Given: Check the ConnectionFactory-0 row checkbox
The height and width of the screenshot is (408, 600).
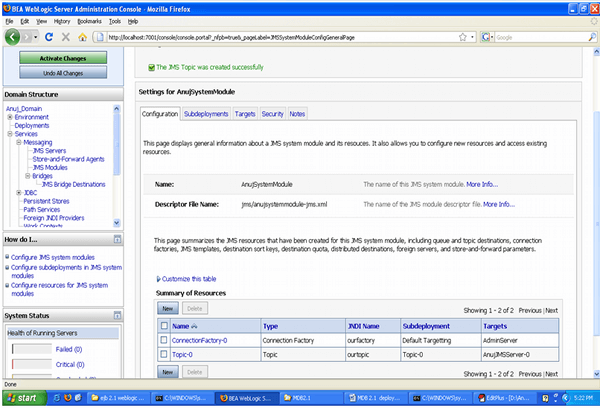Looking at the screenshot, I should pos(163,340).
